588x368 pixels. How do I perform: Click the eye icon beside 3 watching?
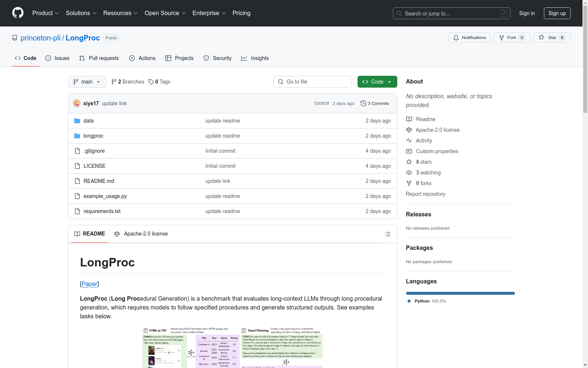(x=409, y=173)
